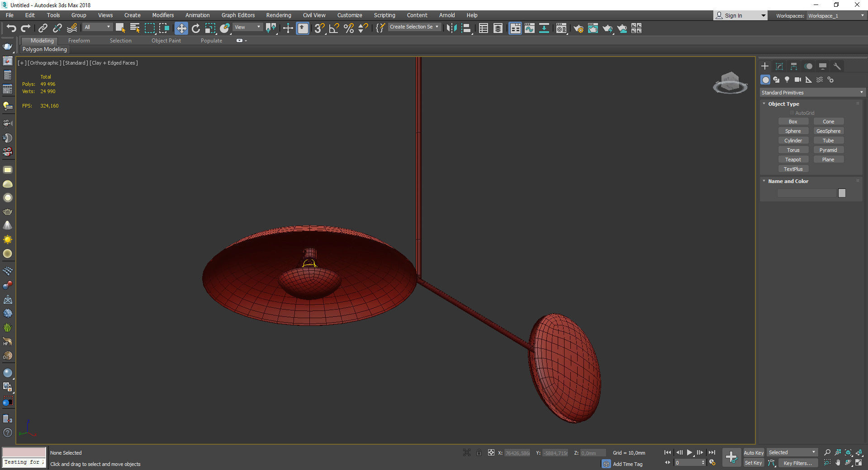The height and width of the screenshot is (470, 868).
Task: Click the Mirror tool icon
Action: pos(451,28)
